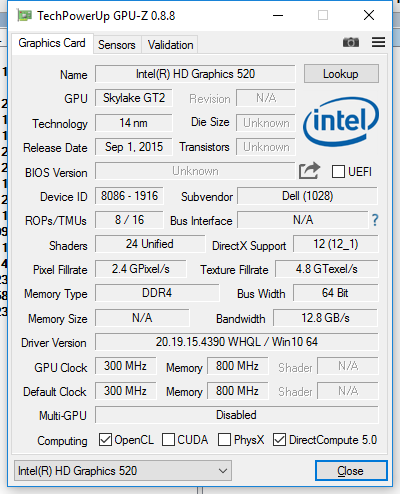The image size is (400, 494).
Task: Click the Driver Version field
Action: pyautogui.click(x=237, y=342)
